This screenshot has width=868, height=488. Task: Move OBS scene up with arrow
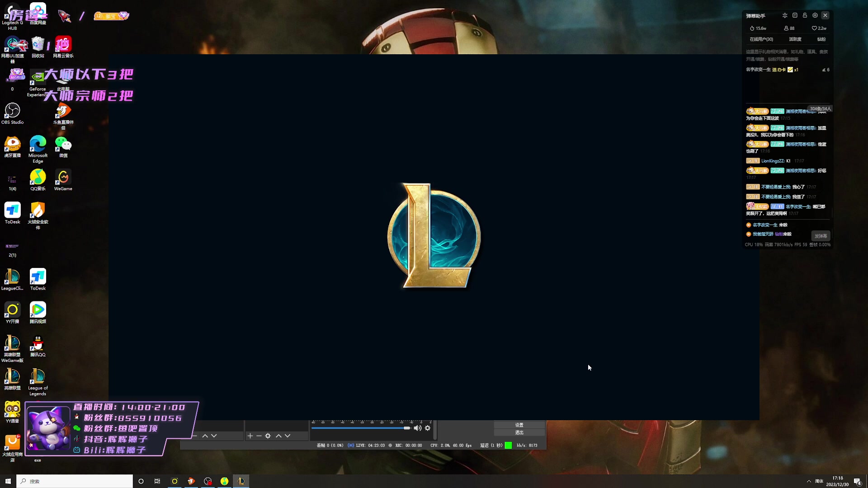(205, 436)
